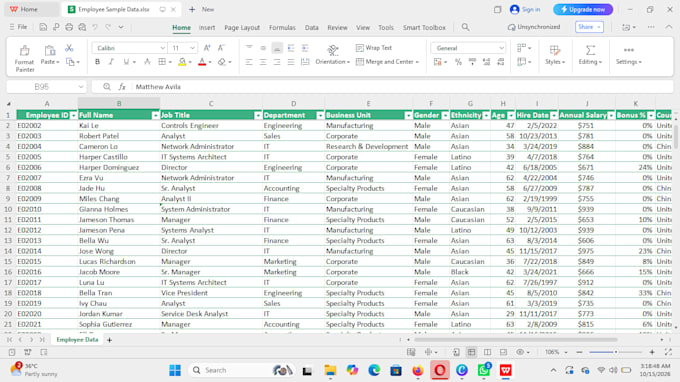The width and height of the screenshot is (680, 382).
Task: Open Print Preview from quick access toolbar
Action: click(82, 27)
